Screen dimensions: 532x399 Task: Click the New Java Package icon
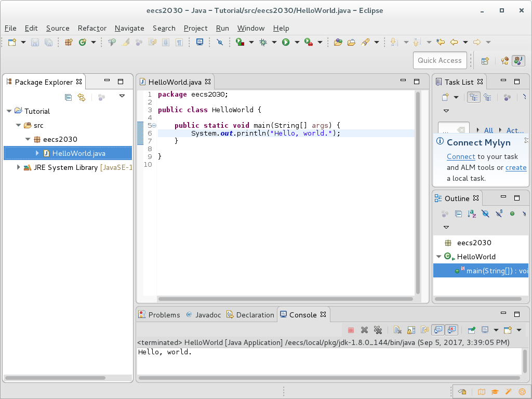(x=69, y=42)
